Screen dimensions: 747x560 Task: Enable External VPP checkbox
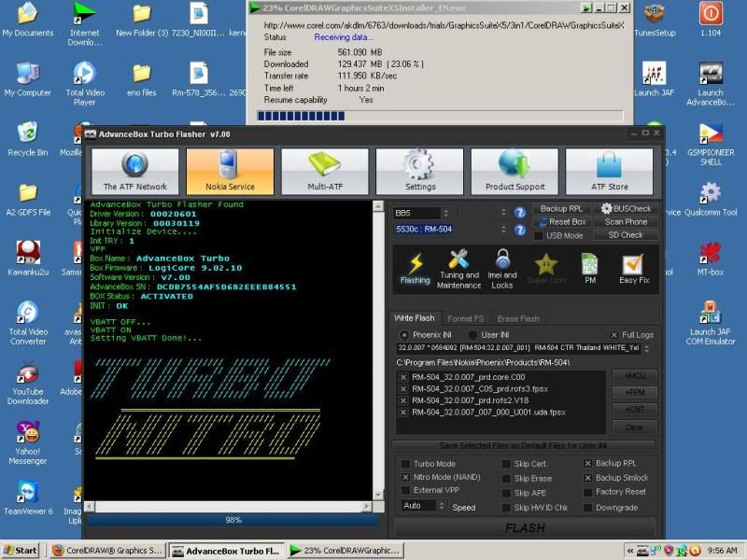pyautogui.click(x=405, y=490)
